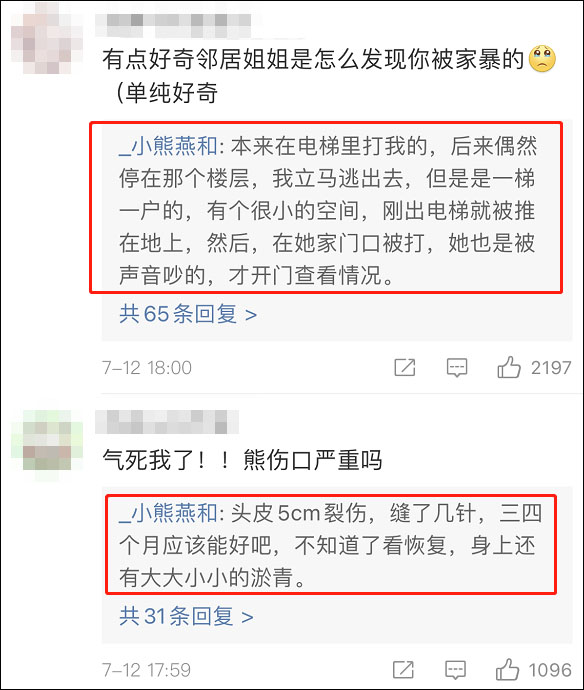Tap the crying emoji in first comment
584x690 pixels.
(542, 59)
